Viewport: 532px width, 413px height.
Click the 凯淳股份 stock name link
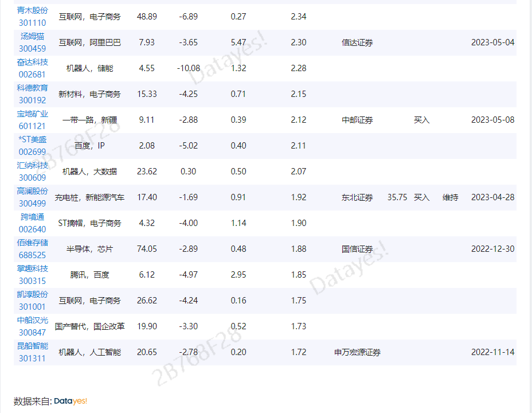(33, 294)
